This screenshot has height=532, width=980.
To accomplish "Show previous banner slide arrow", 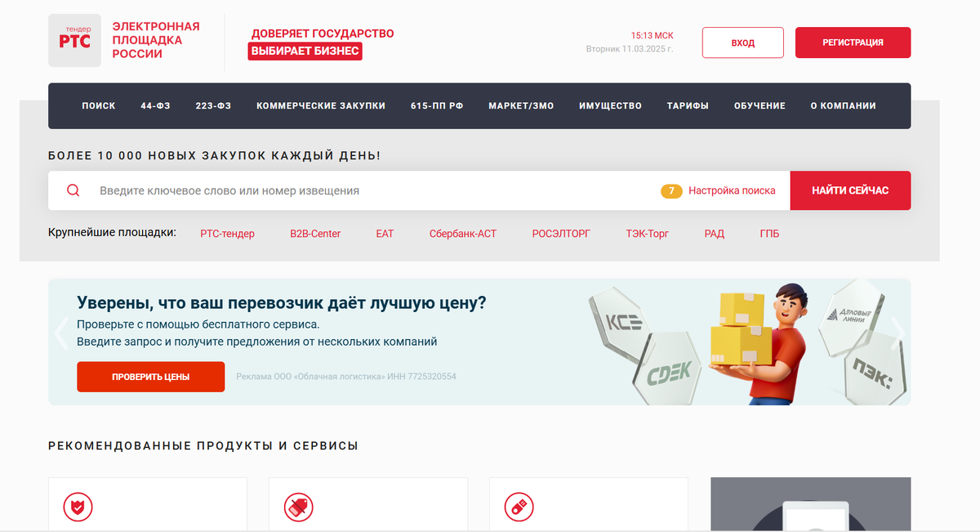I will coord(60,333).
